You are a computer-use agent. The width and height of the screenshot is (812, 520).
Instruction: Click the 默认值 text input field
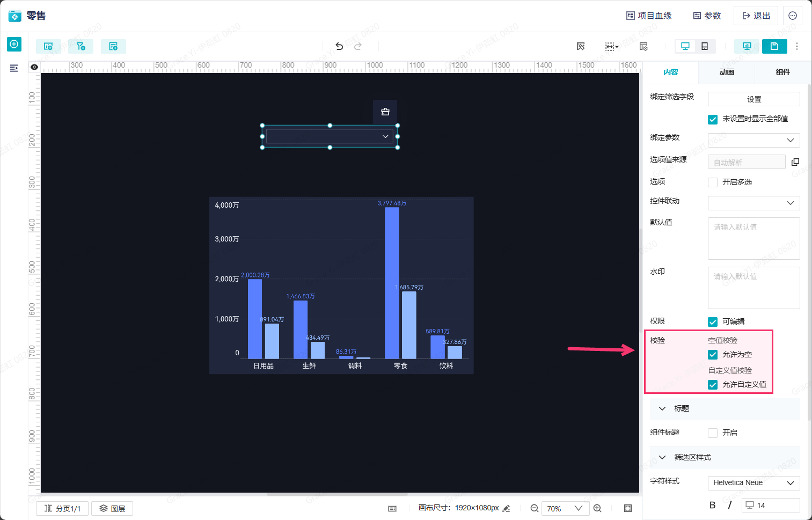point(754,238)
